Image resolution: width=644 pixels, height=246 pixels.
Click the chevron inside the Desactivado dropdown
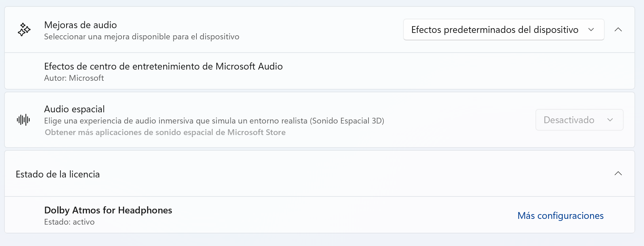(610, 120)
